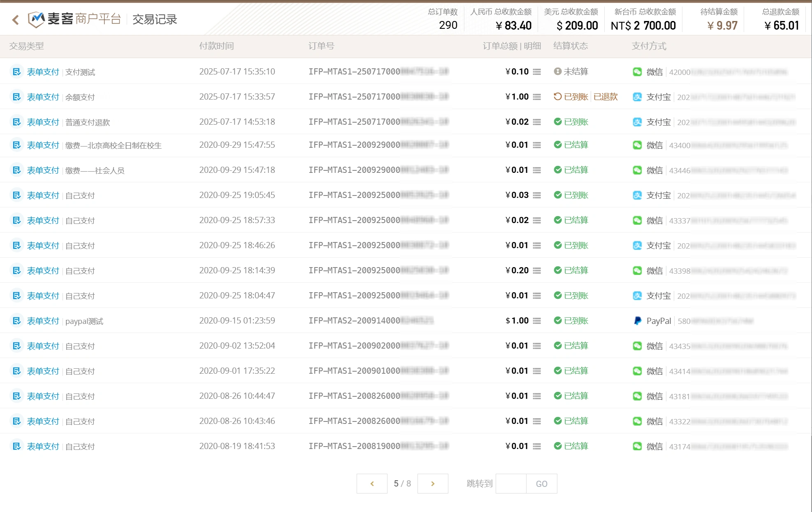Go to the next page of records

(x=433, y=484)
